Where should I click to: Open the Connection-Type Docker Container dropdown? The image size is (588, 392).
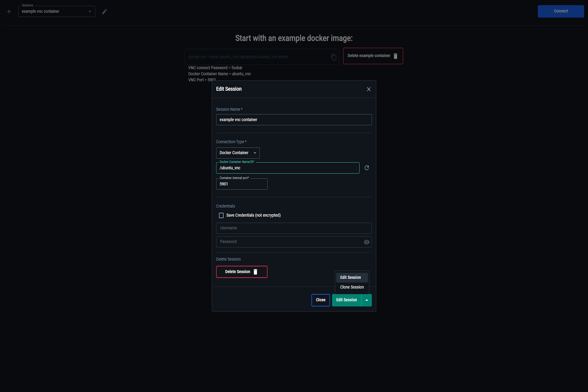[x=238, y=153]
